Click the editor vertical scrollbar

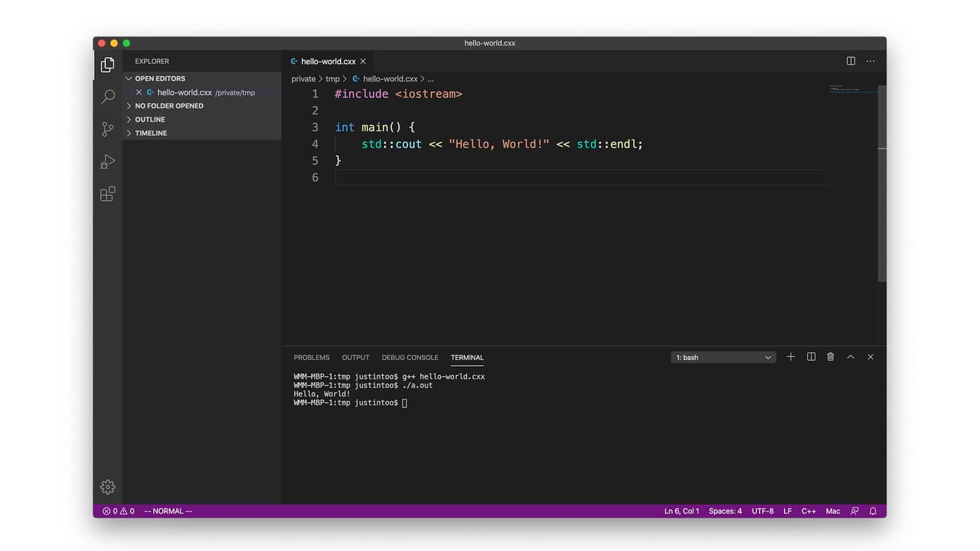pyautogui.click(x=882, y=184)
